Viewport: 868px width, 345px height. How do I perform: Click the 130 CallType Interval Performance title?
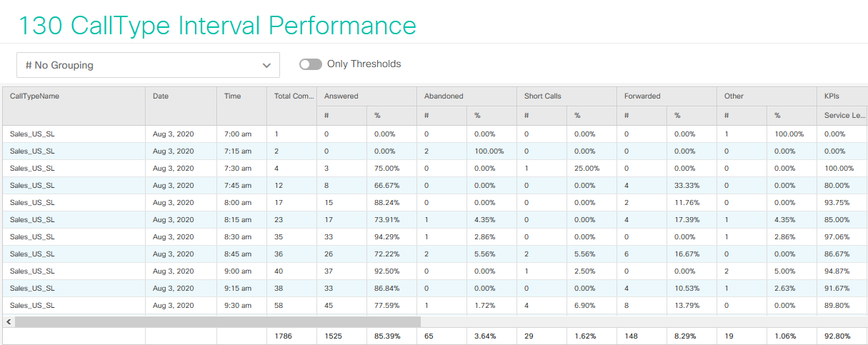(x=216, y=26)
